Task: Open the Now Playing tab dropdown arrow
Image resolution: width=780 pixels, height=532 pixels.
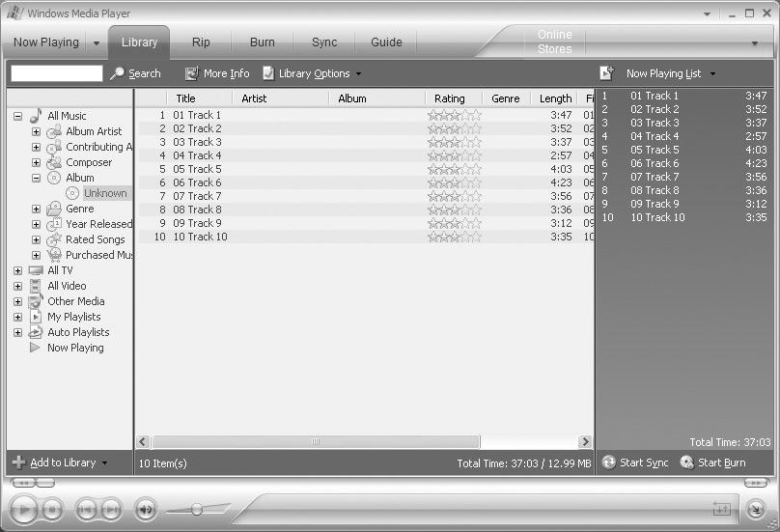Action: (x=97, y=43)
